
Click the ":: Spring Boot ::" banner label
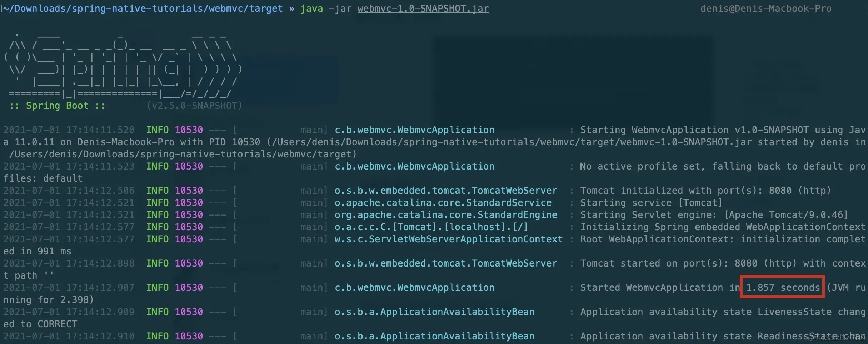(x=57, y=106)
